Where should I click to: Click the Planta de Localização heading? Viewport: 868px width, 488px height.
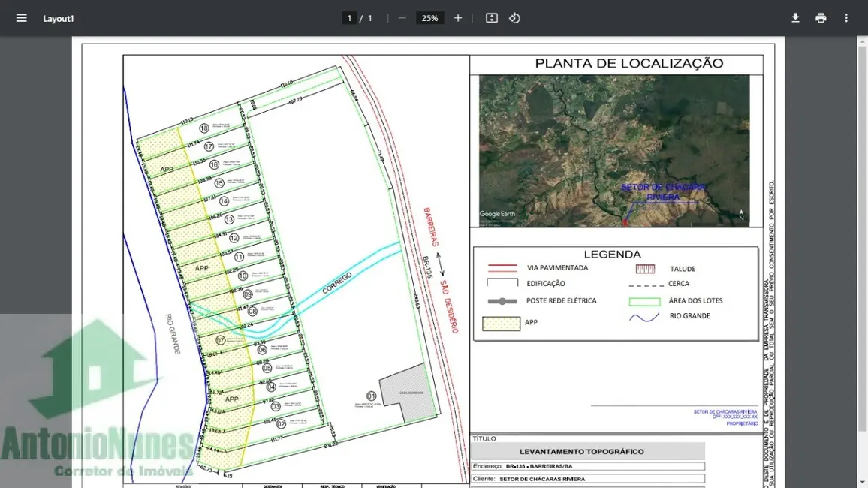coord(628,64)
